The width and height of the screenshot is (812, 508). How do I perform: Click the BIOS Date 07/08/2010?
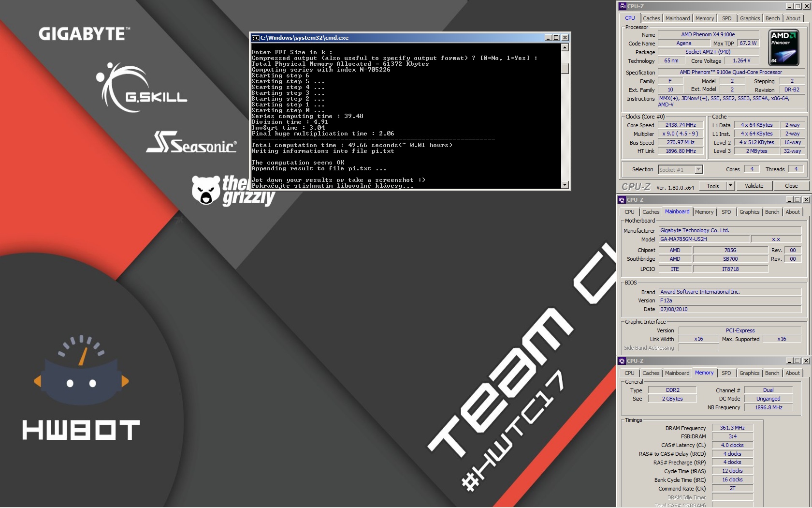click(730, 309)
